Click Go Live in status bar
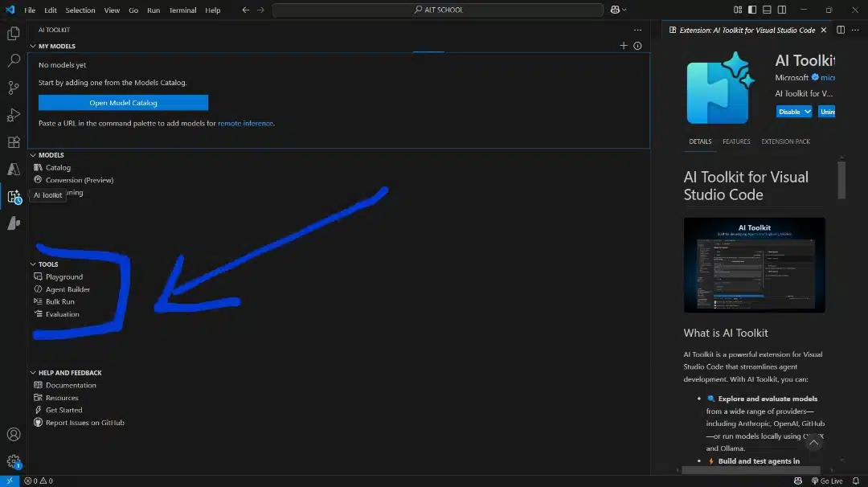 tap(827, 481)
